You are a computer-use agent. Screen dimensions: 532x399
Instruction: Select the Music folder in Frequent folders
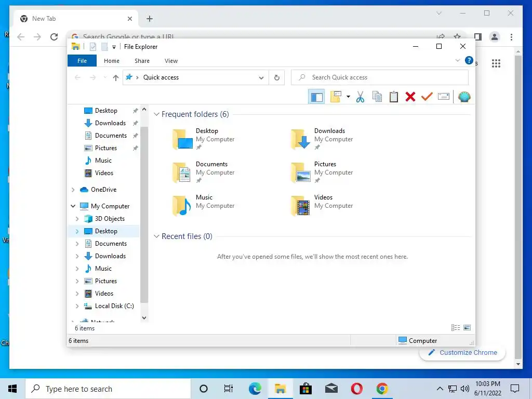204,206
